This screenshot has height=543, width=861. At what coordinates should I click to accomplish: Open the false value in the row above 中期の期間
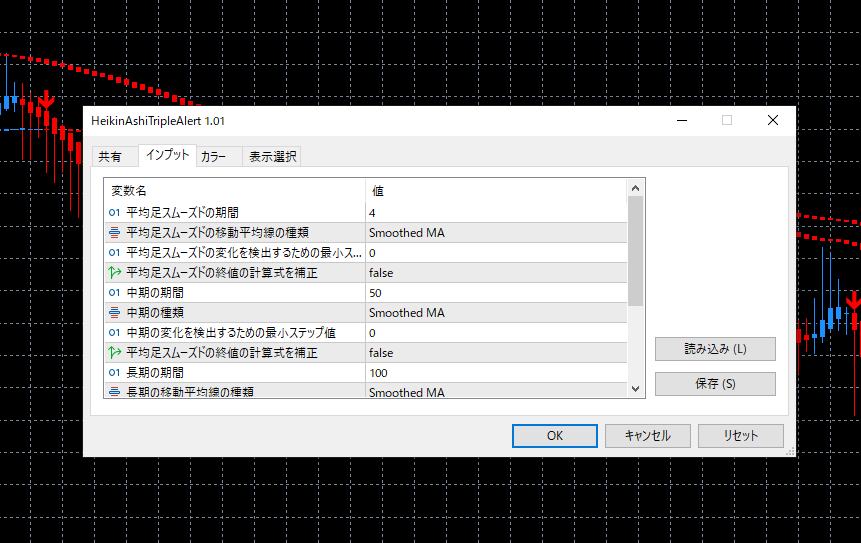(x=496, y=272)
